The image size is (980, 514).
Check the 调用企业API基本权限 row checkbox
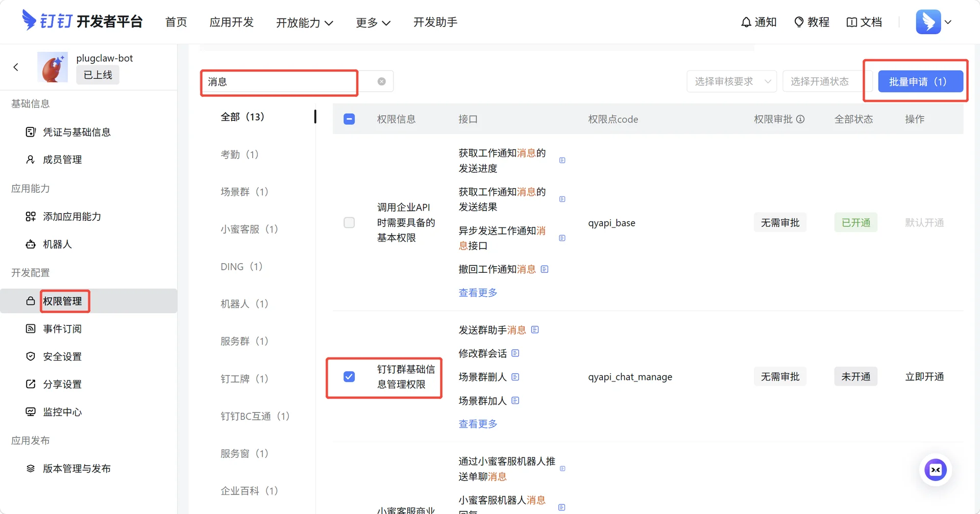click(349, 223)
